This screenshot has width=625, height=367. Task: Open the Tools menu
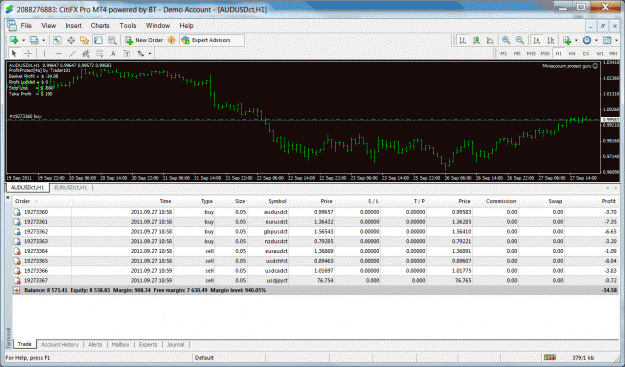point(128,26)
